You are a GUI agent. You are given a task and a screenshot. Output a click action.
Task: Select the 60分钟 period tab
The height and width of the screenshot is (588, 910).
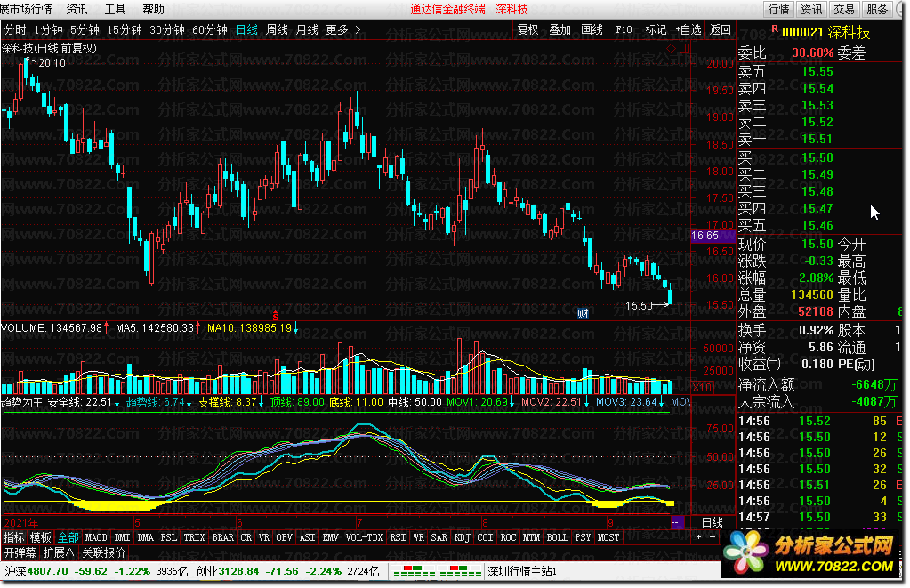coord(210,29)
